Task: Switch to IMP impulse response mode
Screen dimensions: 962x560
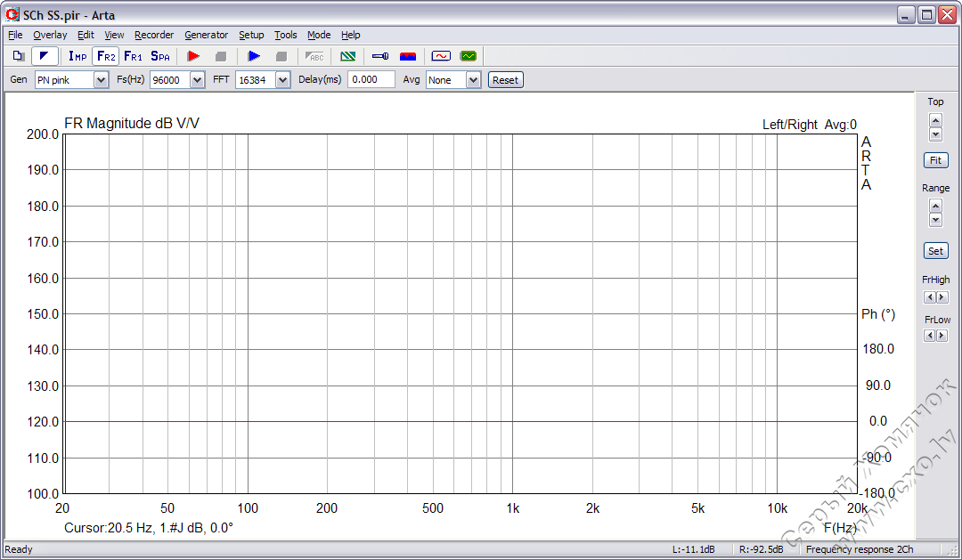Action: click(x=77, y=56)
